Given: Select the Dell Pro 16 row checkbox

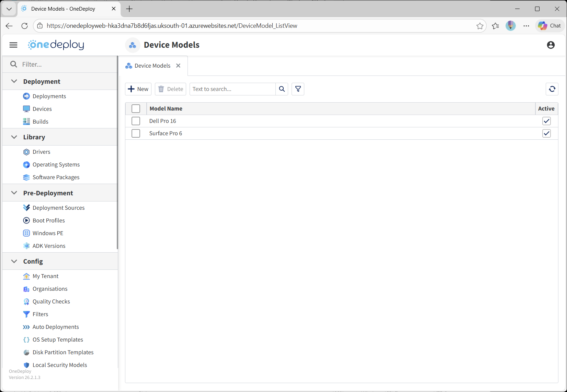Looking at the screenshot, I should coord(136,121).
